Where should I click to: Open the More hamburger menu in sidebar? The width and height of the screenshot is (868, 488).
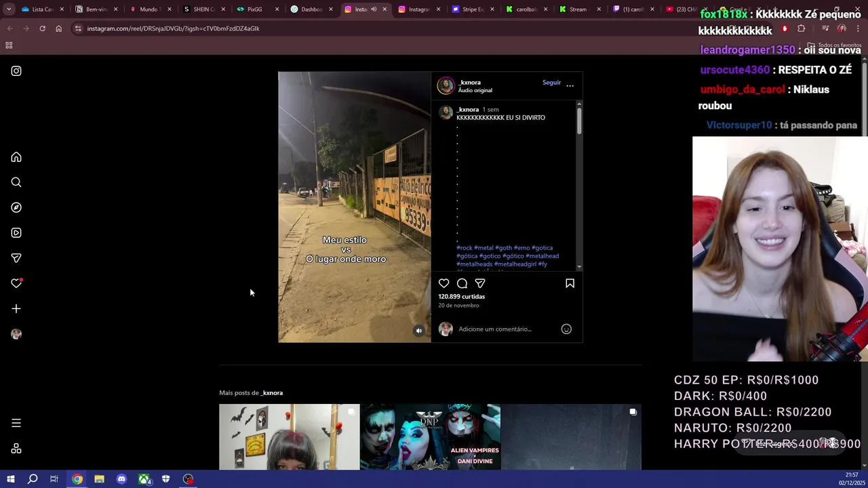coord(16,423)
